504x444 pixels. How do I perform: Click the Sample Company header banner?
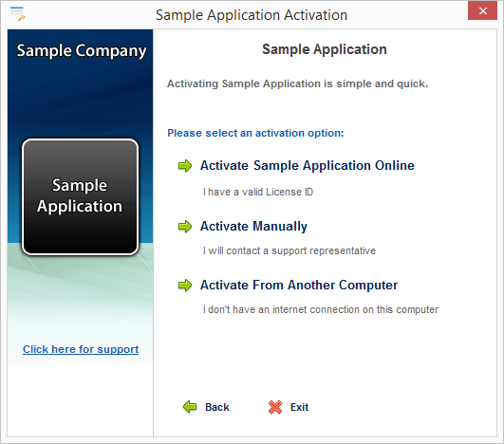pos(82,51)
